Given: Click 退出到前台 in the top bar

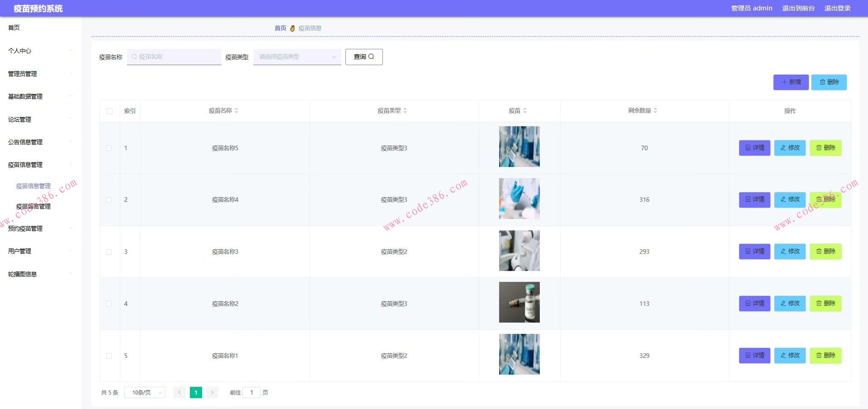Looking at the screenshot, I should click(x=798, y=8).
